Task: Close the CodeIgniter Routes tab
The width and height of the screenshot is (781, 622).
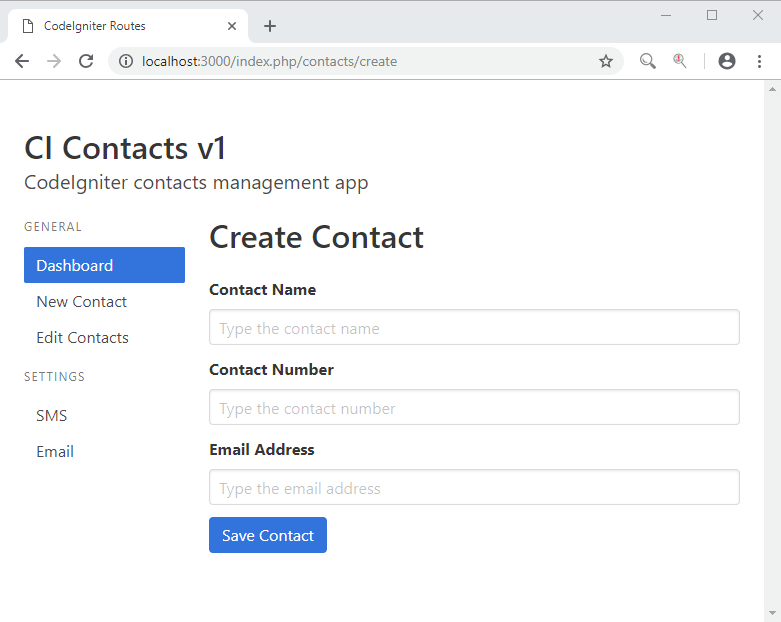Action: 232,26
